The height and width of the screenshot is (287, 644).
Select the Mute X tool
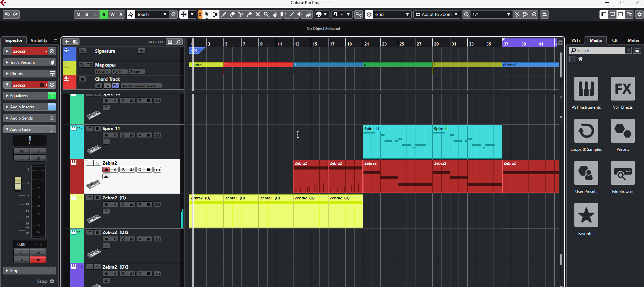click(258, 14)
